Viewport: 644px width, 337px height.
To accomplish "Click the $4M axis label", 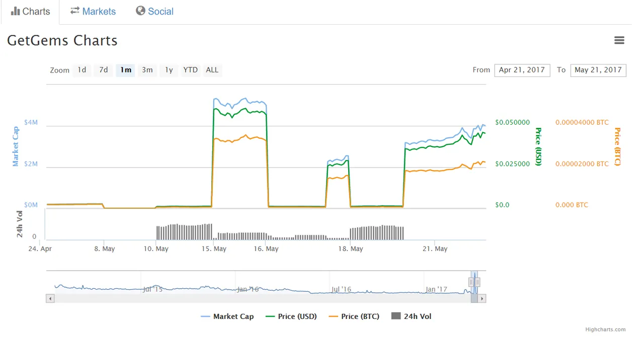I will click(x=31, y=122).
